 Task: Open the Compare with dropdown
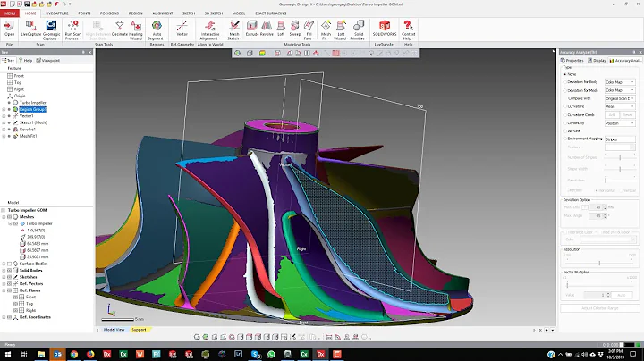(620, 98)
